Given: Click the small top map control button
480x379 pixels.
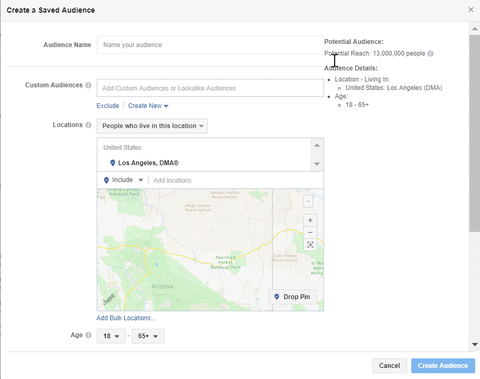Looking at the screenshot, I should pos(308,201).
